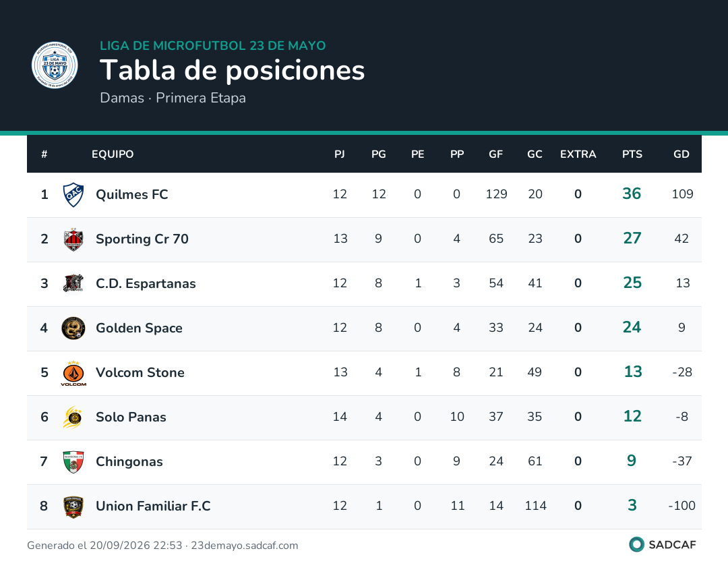Click the 23demayo.sadcaf.com footer link
Screen dimensions: 728x580
pyautogui.click(x=245, y=545)
